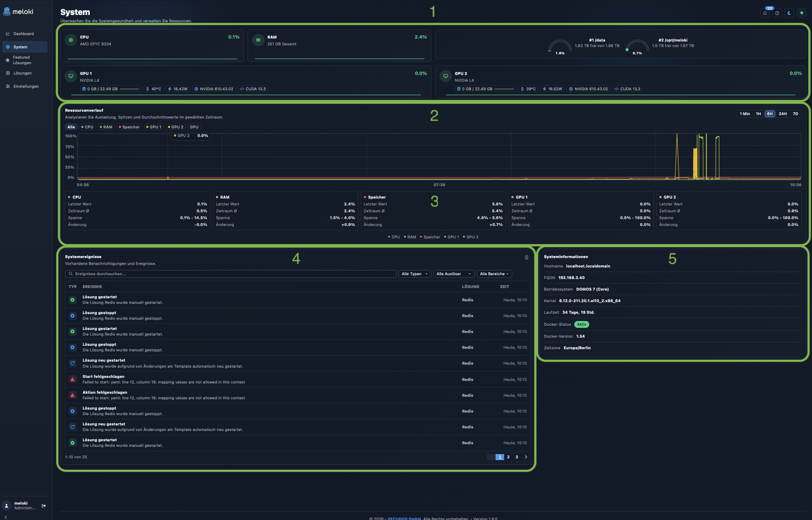The width and height of the screenshot is (812, 520).
Task: Click the EREIGNIS column header
Action: click(x=92, y=287)
